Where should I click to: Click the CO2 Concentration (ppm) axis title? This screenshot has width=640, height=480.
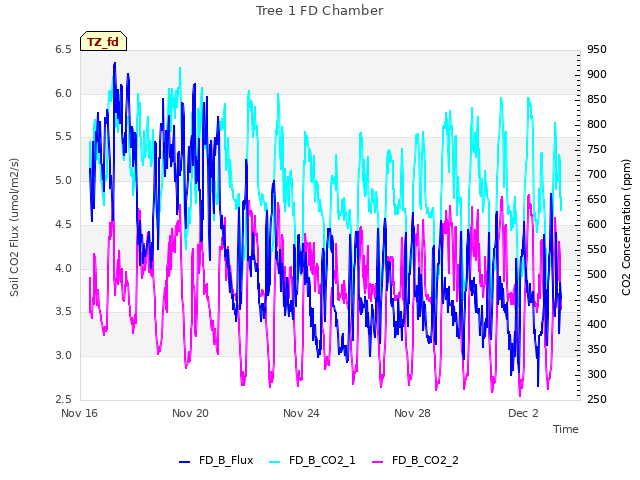coord(626,227)
